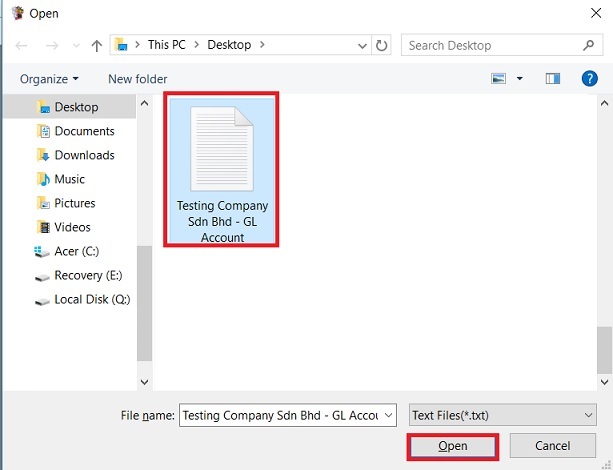This screenshot has height=470, width=613.
Task: Open Downloads in the navigation pane
Action: (84, 155)
